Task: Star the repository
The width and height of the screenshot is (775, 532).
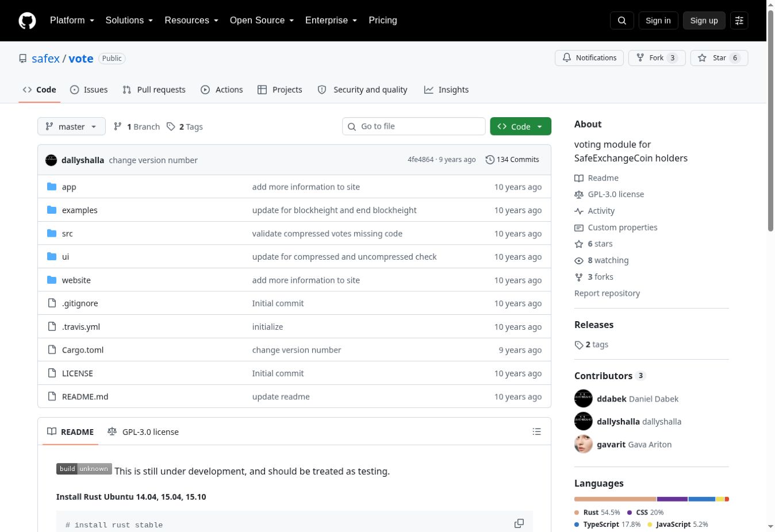Action: pyautogui.click(x=719, y=58)
